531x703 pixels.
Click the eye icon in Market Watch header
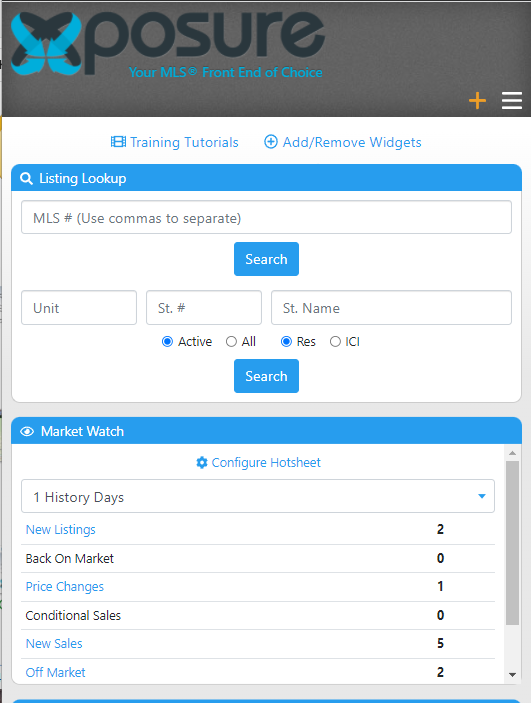(x=27, y=431)
